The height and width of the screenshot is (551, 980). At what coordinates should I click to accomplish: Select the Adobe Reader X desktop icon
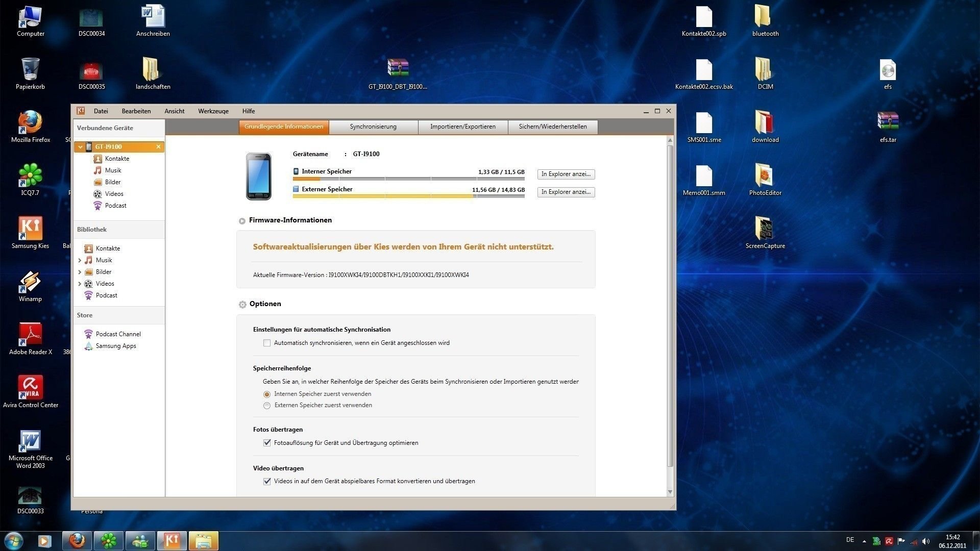coord(31,339)
